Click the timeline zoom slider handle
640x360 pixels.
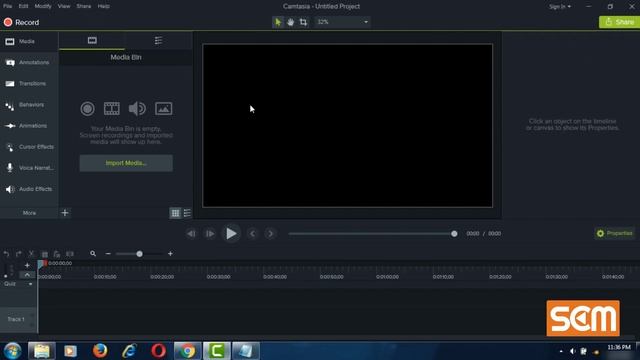coord(140,254)
